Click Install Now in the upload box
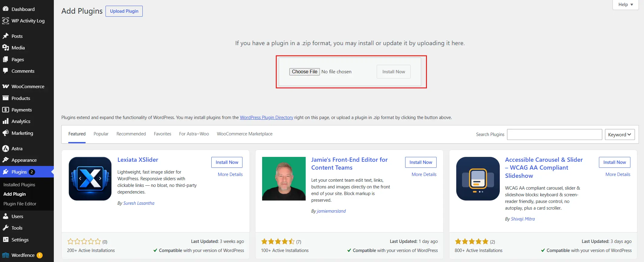The width and height of the screenshot is (644, 262). [x=393, y=72]
